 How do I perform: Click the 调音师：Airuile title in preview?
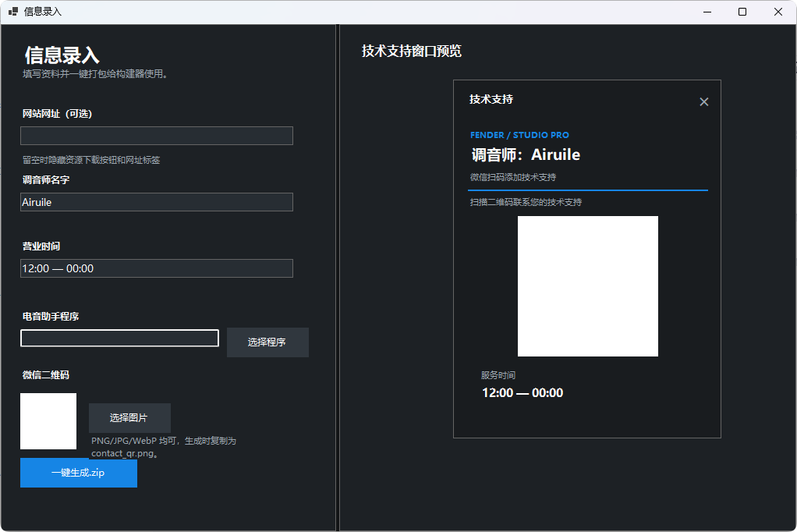coord(526,154)
